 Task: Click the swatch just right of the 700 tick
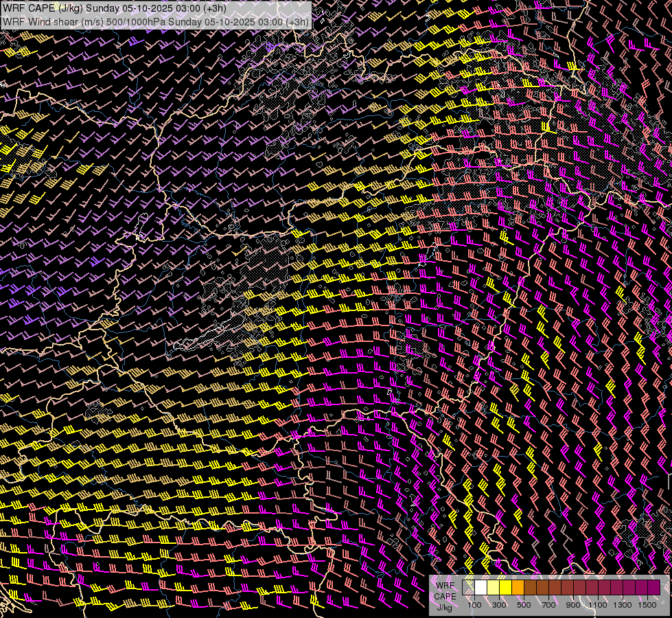555,587
